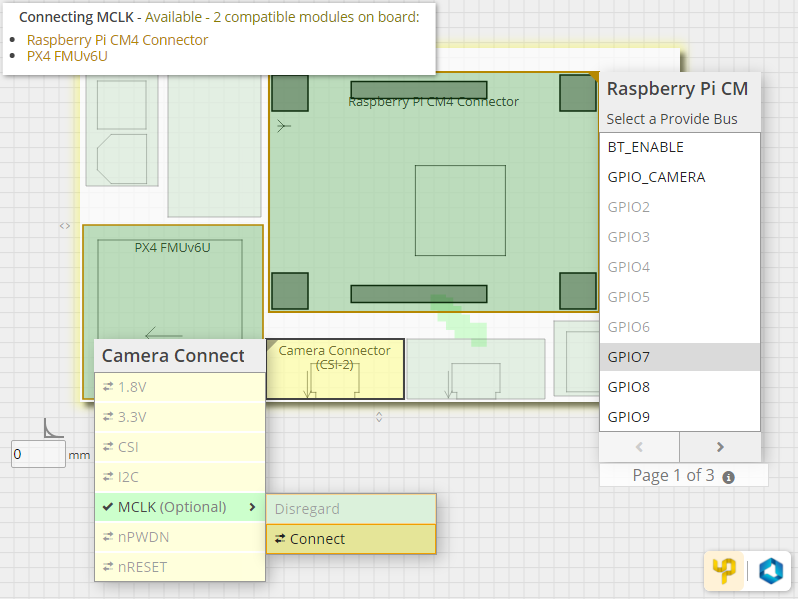Click the mm dimension input field

pos(37,455)
